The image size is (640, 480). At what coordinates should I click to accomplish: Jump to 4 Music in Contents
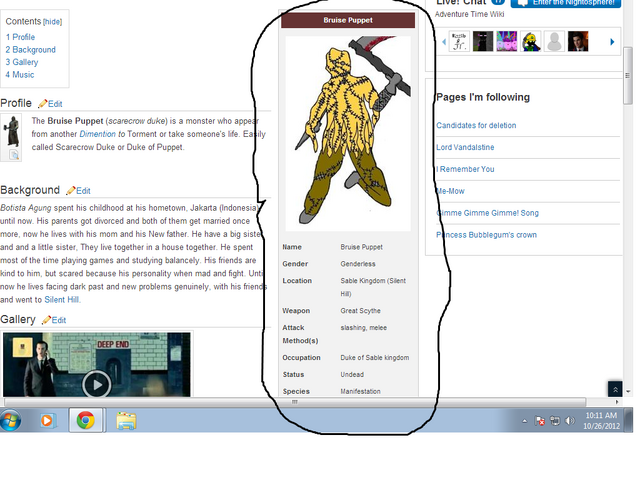20,75
